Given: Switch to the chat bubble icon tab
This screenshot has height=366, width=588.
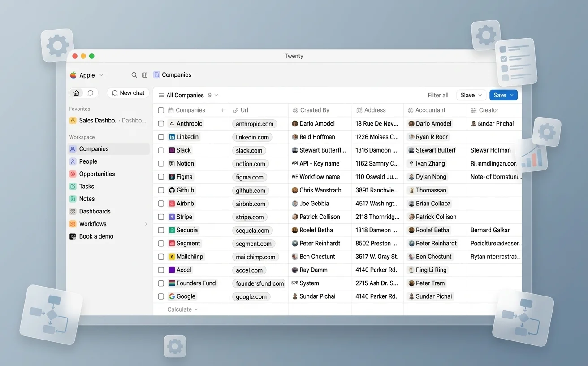Looking at the screenshot, I should [91, 93].
